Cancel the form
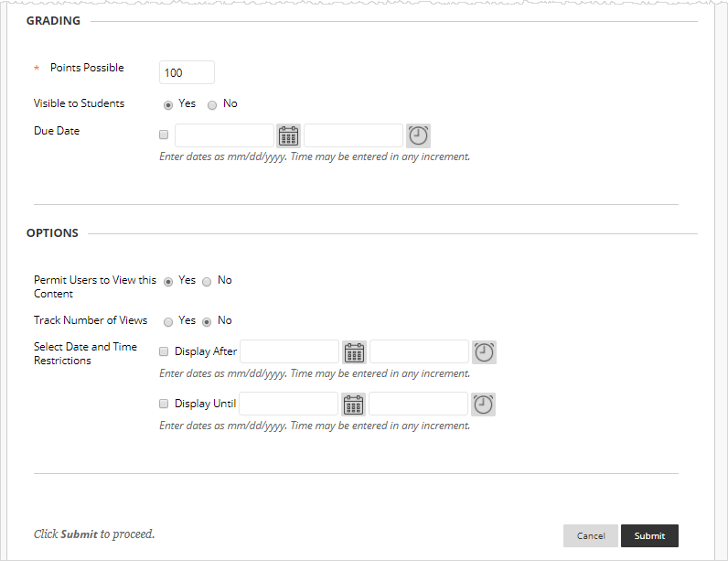Viewport: 728px width, 561px height. tap(591, 535)
